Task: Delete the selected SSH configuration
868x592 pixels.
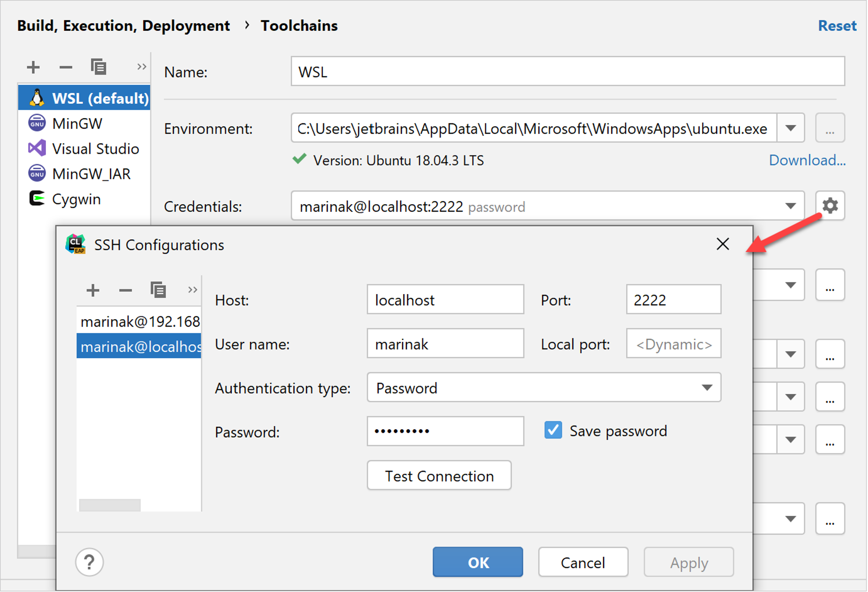Action: click(125, 290)
